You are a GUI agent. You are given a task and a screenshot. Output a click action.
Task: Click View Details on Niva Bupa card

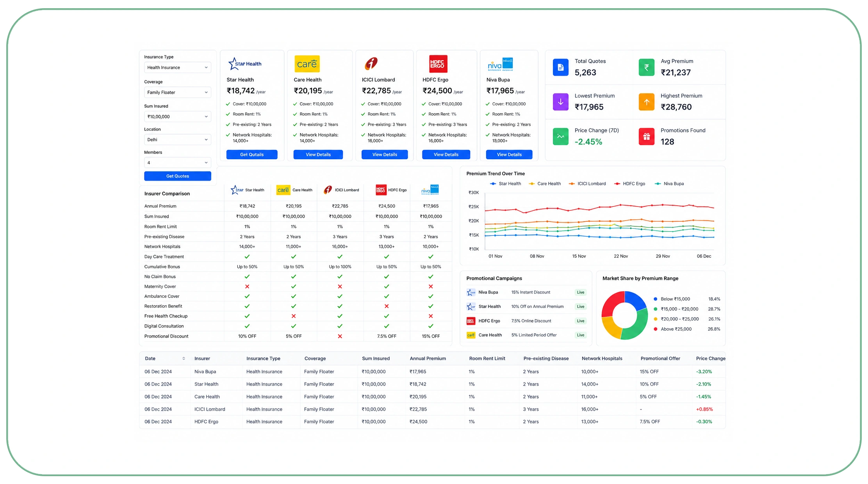[509, 155]
